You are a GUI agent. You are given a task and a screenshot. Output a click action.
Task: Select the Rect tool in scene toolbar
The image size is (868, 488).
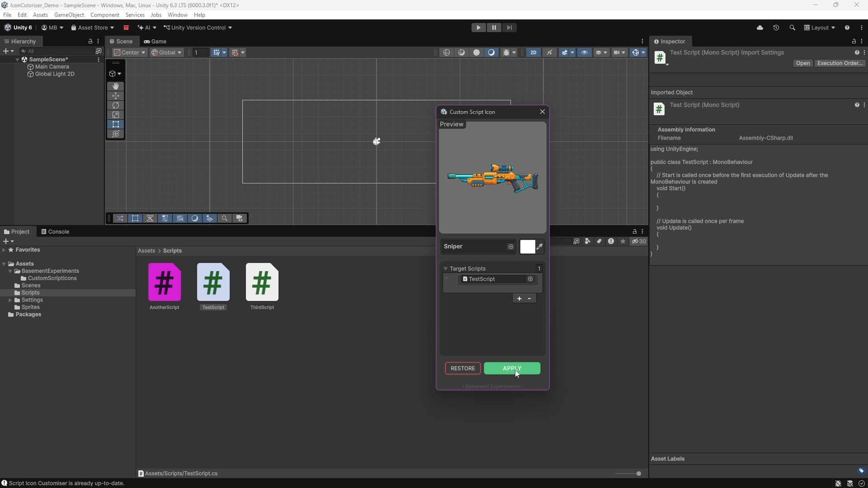pyautogui.click(x=116, y=124)
